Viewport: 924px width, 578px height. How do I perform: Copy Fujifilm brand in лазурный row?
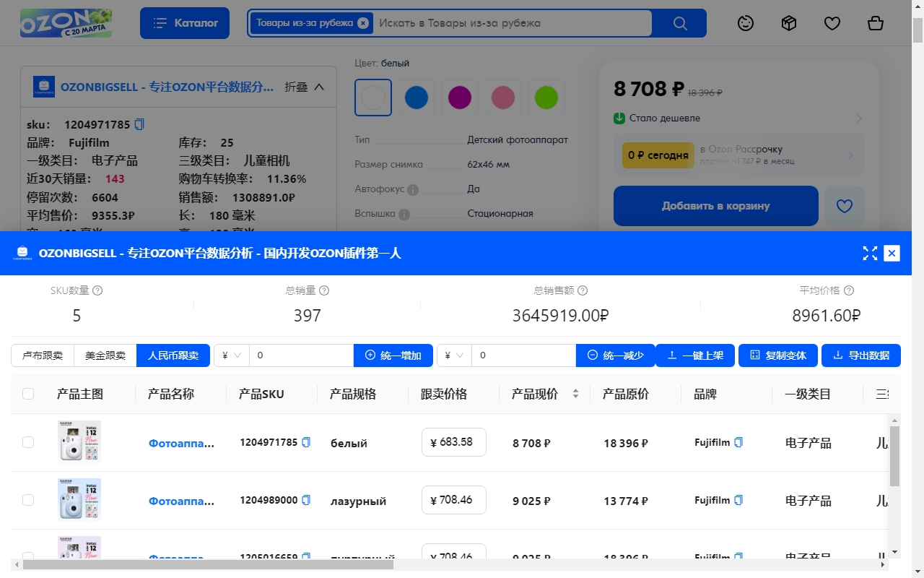(738, 500)
